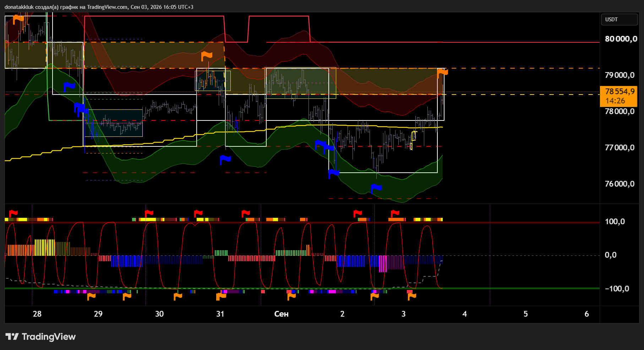The image size is (644, 350).
Task: Click the 80 000,0 price scale label
Action: tap(621, 39)
